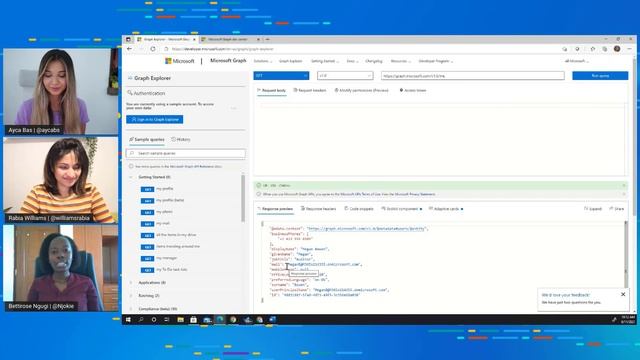Viewport: 640px width, 360px height.
Task: Open the Windows Start menu
Action: click(128, 320)
